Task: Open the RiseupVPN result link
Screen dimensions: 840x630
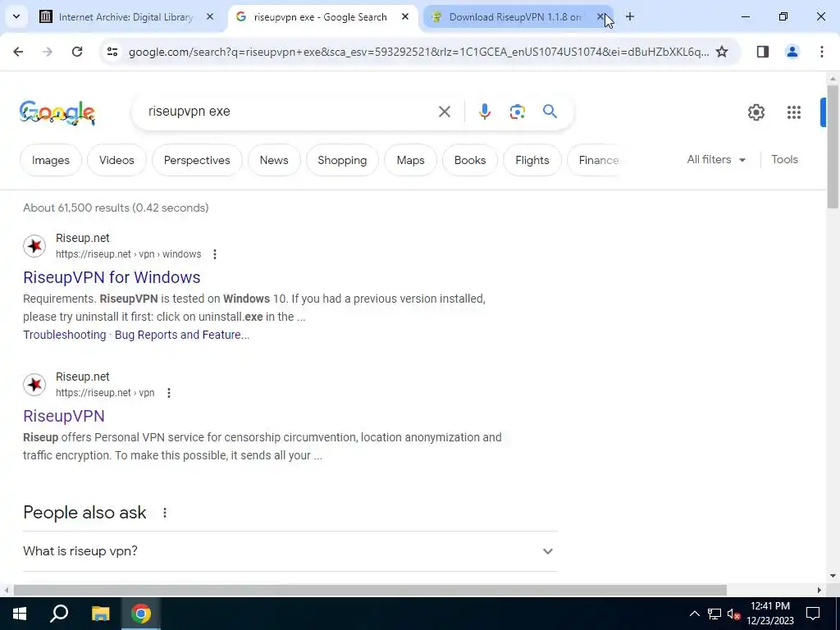Action: coord(64,416)
